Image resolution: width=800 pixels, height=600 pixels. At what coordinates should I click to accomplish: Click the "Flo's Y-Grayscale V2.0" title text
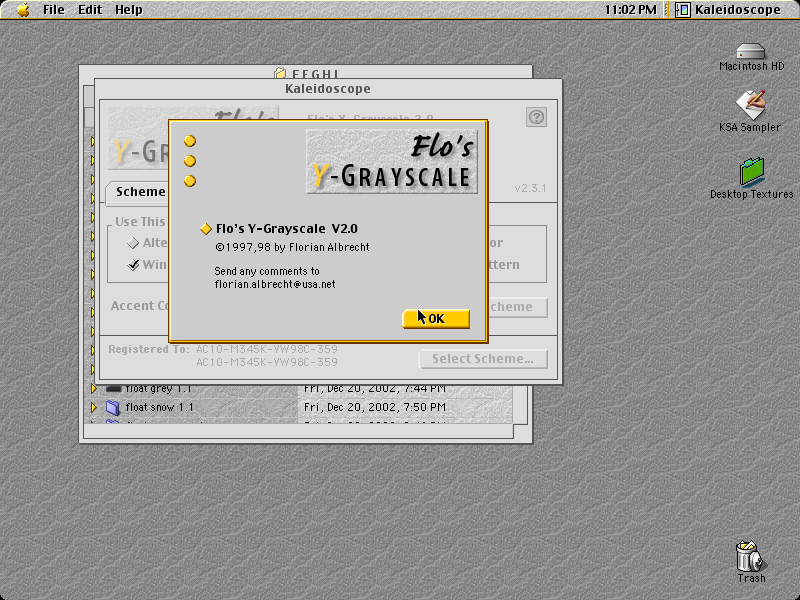pyautogui.click(x=286, y=229)
